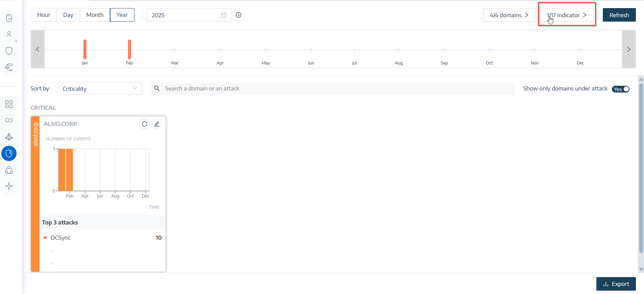Expand the 1/17 indicator selector
Viewport: 644px width, 294px height.
pyautogui.click(x=567, y=15)
